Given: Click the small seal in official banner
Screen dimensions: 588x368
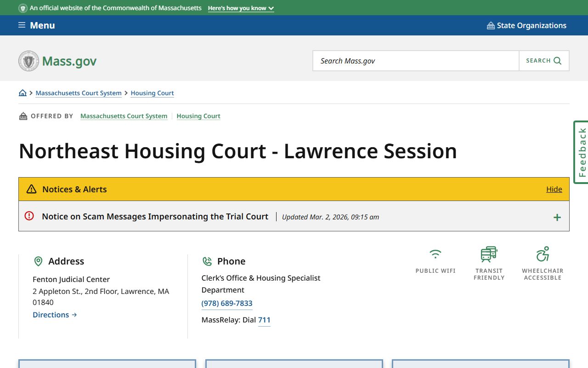Looking at the screenshot, I should pos(23,8).
